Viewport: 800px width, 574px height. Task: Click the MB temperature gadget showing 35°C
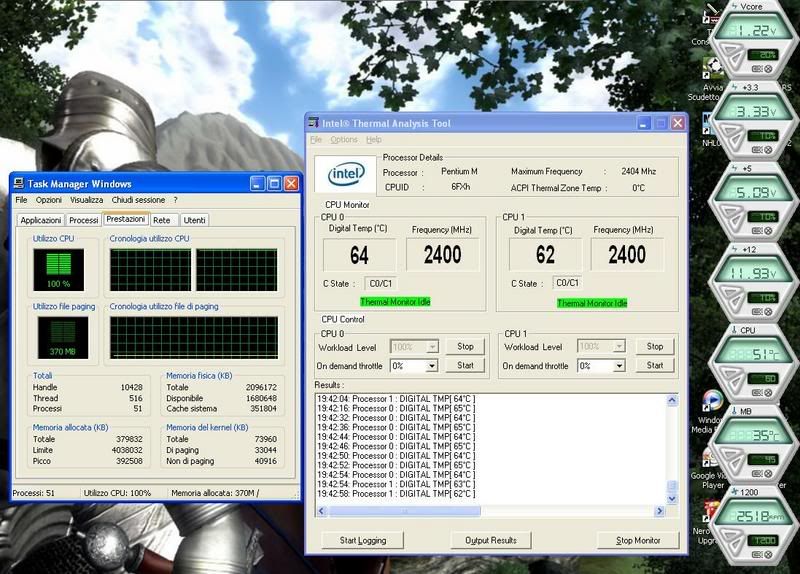coord(757,436)
